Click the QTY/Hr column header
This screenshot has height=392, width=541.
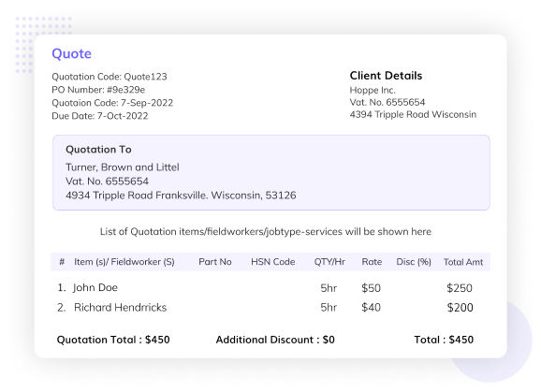point(329,262)
